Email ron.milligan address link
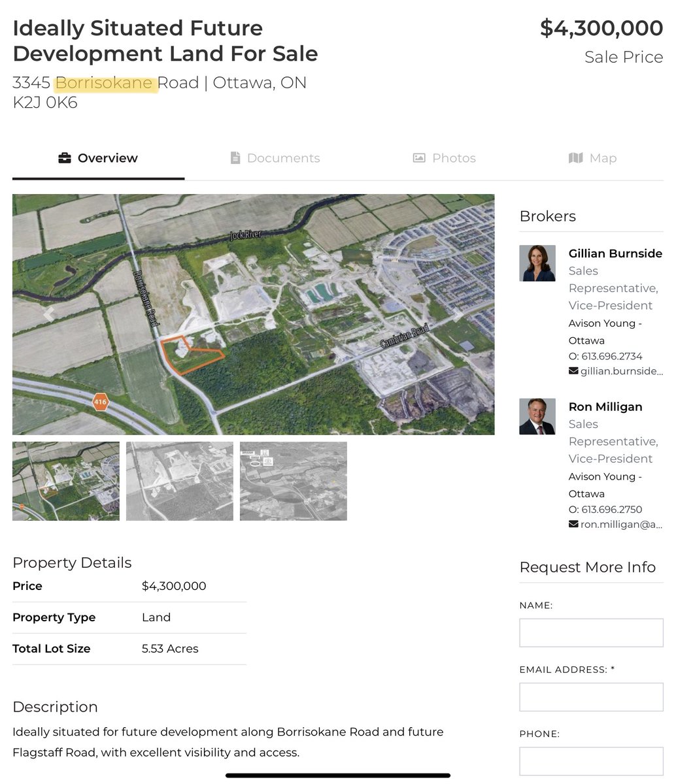This screenshot has height=784, width=676. coord(622,524)
